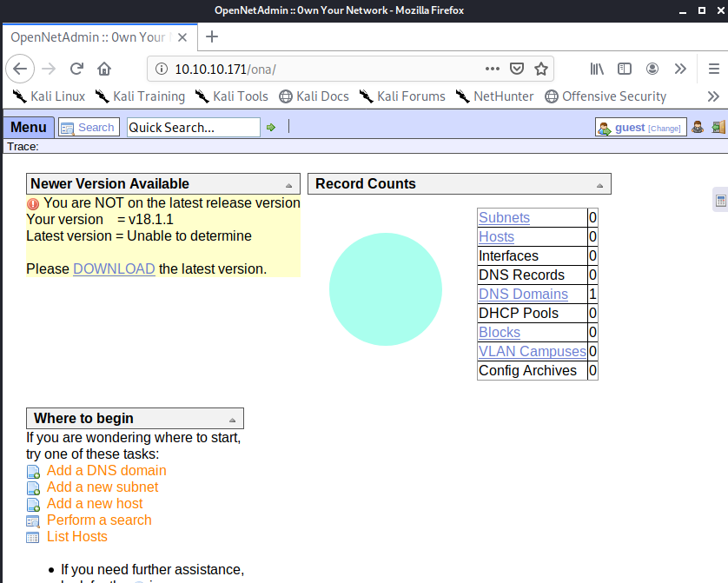Click the DNS Records row label
Image resolution: width=728 pixels, height=583 pixels.
point(521,275)
